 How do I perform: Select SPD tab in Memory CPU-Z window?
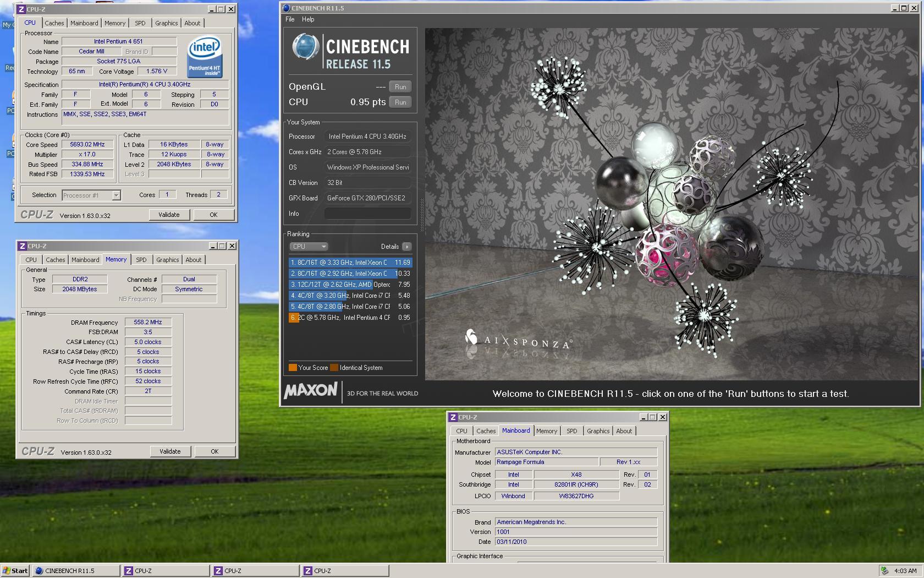(141, 260)
